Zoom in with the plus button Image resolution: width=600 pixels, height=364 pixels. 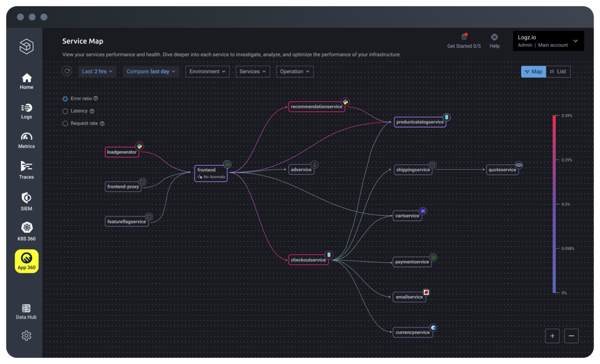tap(552, 336)
